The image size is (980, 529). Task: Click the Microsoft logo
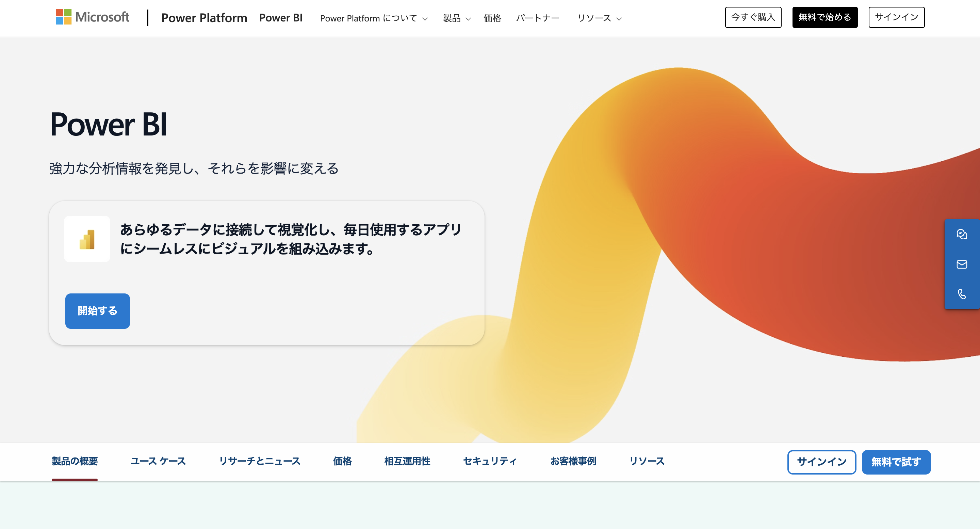pos(93,17)
